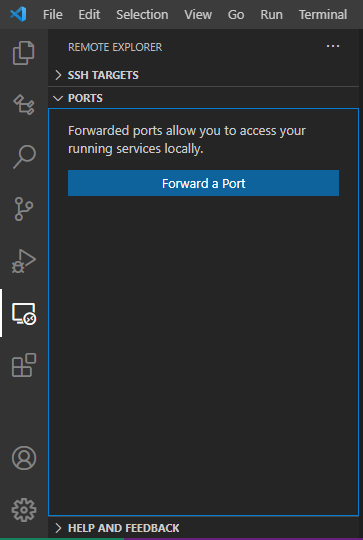Collapse the Ports section
Image resolution: width=363 pixels, height=540 pixels.
click(203, 98)
